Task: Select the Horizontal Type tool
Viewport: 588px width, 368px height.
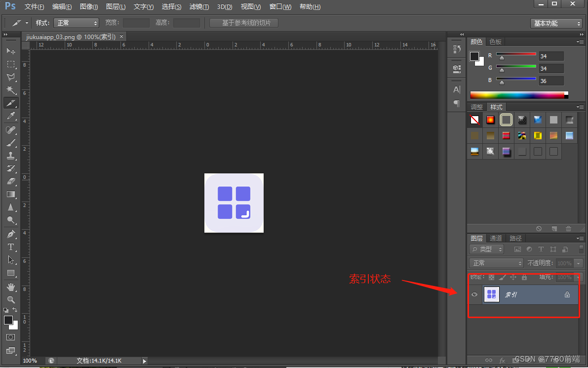Action: pos(11,247)
